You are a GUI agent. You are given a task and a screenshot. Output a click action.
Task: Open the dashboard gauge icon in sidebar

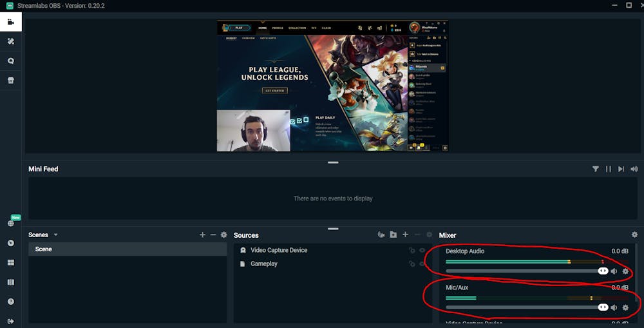tap(11, 243)
